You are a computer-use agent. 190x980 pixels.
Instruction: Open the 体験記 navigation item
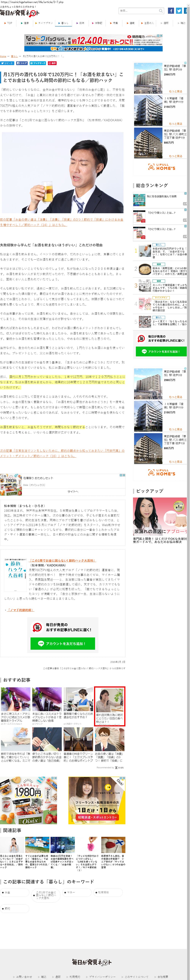(x=98, y=23)
